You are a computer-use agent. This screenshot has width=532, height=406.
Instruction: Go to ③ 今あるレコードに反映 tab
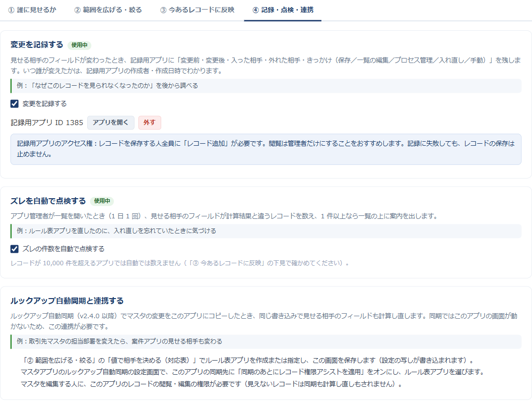[x=197, y=10]
